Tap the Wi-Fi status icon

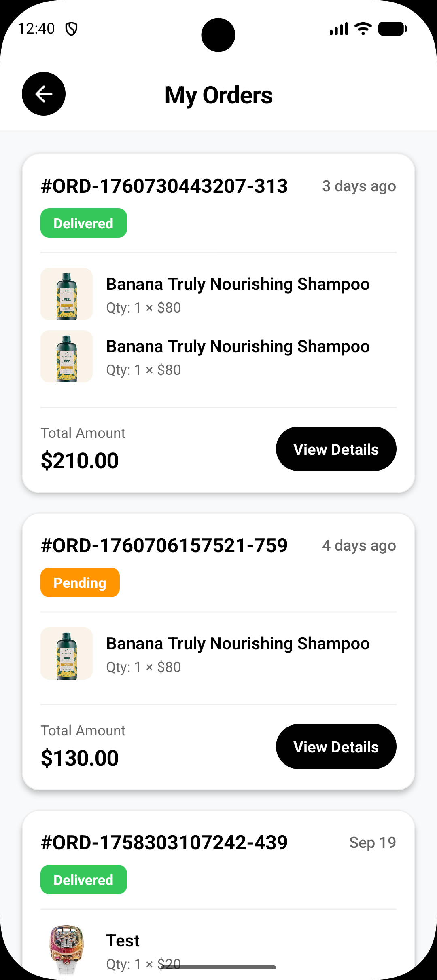[363, 29]
